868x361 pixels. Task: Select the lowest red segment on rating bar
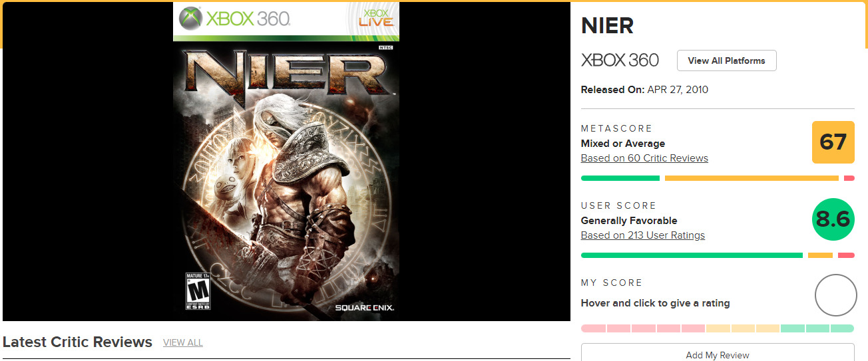(593, 328)
